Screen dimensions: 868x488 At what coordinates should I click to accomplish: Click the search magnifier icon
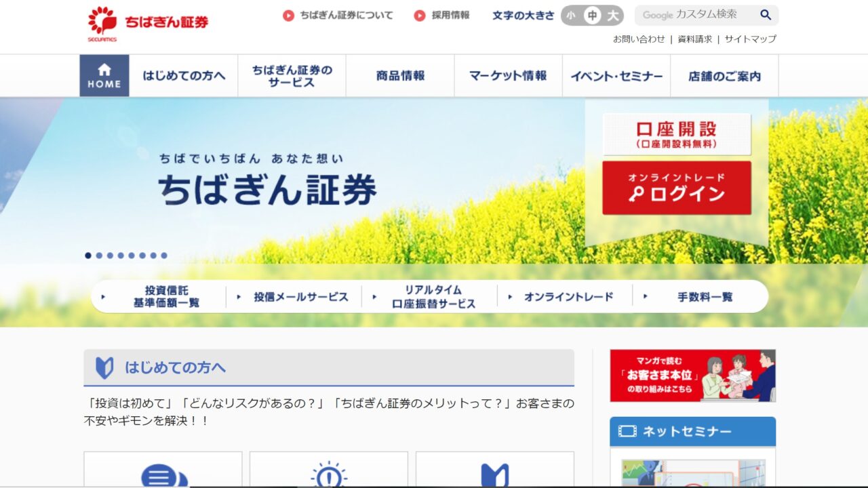coord(766,15)
